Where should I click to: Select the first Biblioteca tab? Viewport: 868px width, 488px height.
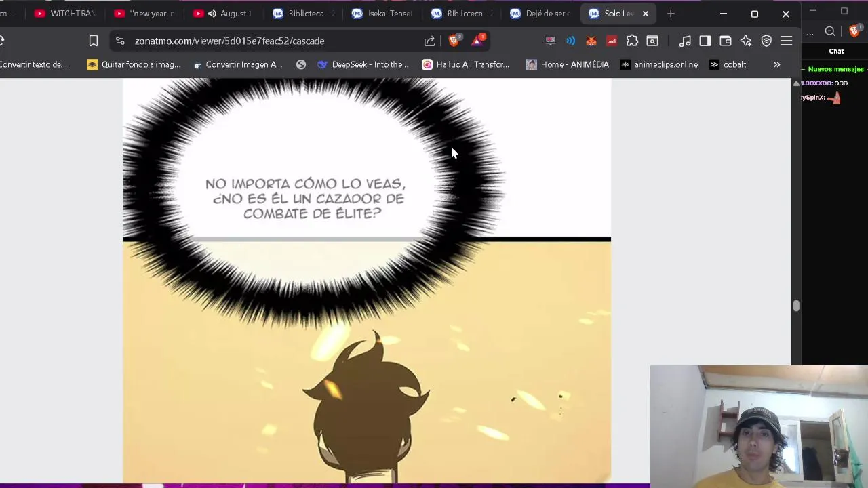click(302, 14)
